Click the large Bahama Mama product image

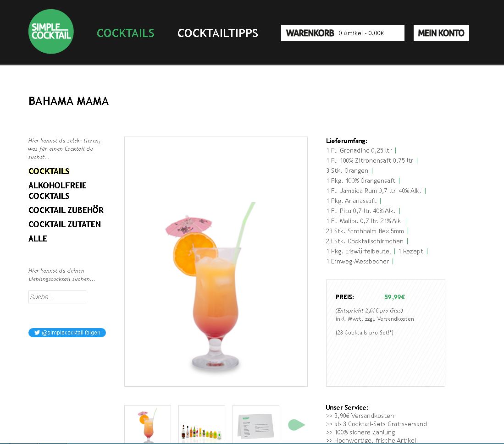coord(216,262)
